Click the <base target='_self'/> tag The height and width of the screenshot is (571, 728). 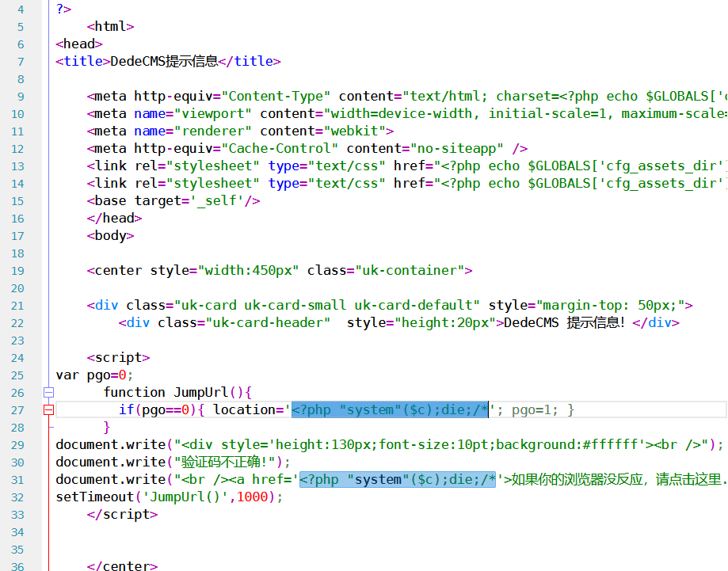tap(173, 200)
